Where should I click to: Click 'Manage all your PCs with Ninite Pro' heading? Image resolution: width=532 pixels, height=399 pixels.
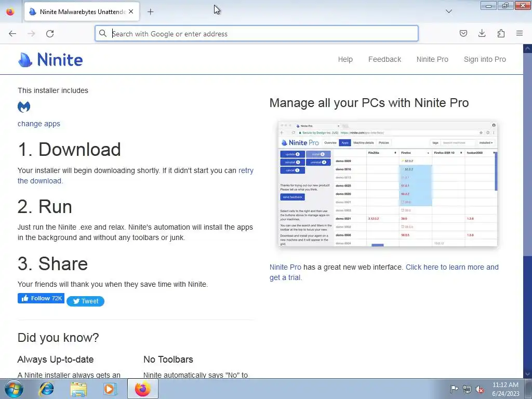(x=369, y=103)
